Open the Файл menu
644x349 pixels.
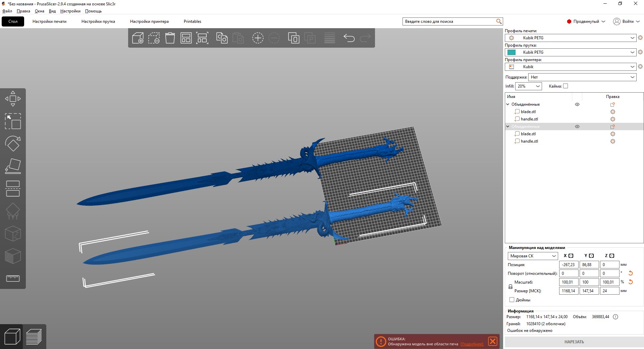tap(7, 11)
